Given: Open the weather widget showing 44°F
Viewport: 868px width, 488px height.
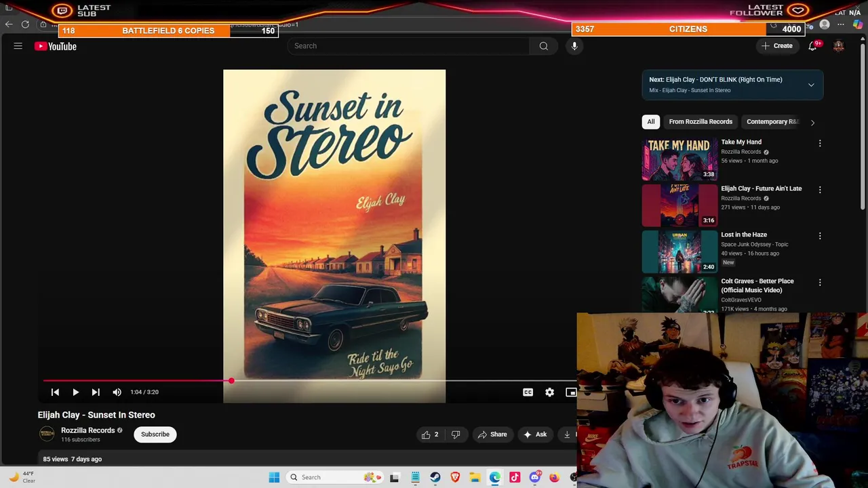Looking at the screenshot, I should pyautogui.click(x=20, y=477).
